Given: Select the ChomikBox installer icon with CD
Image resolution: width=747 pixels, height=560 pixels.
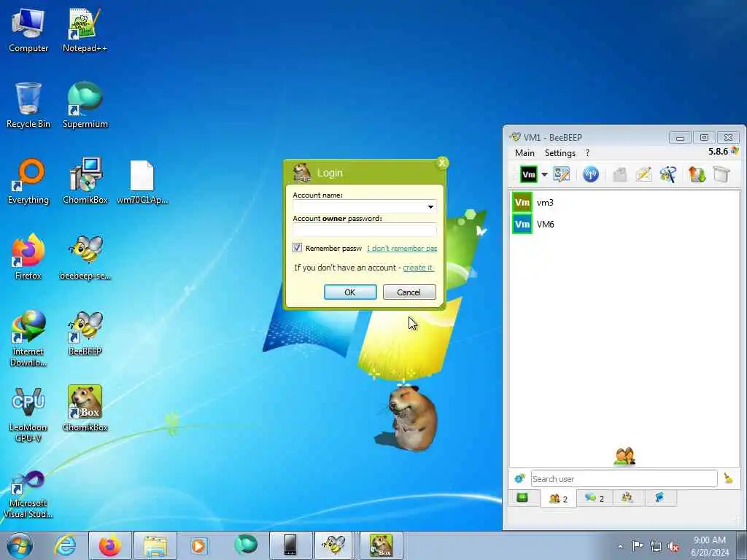Looking at the screenshot, I should point(85,182).
